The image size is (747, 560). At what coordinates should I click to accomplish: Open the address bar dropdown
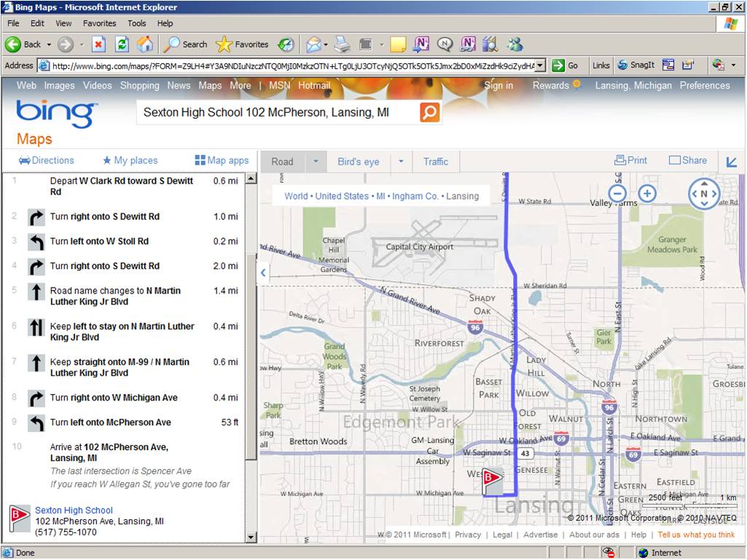tap(540, 66)
